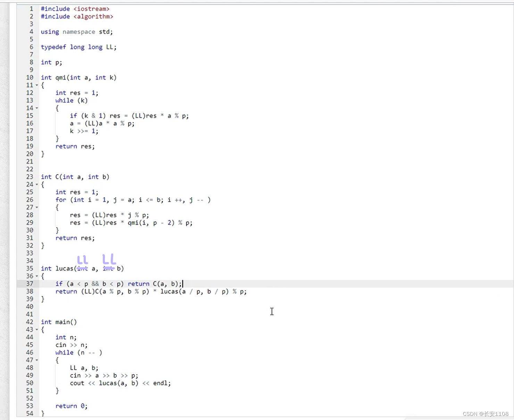The width and height of the screenshot is (514, 420).
Task: Click 'a = (LL)a * a % p;' line
Action: click(x=102, y=123)
